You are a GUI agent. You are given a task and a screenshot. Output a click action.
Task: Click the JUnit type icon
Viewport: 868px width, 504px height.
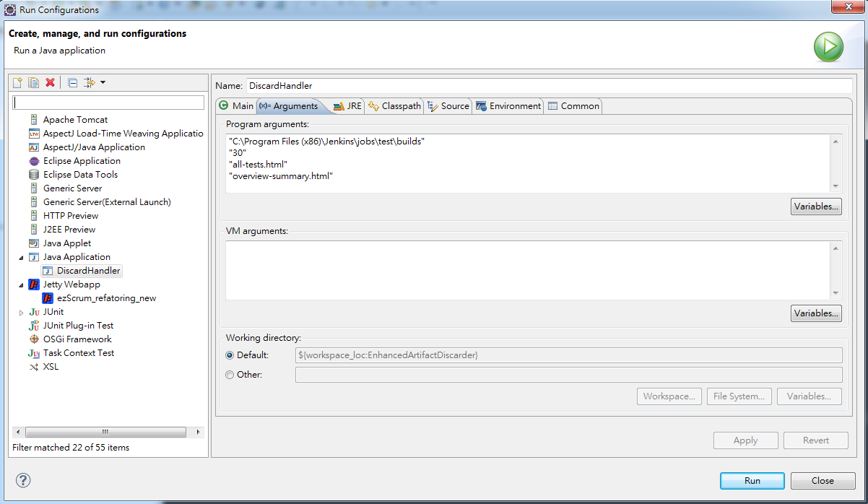coord(34,312)
